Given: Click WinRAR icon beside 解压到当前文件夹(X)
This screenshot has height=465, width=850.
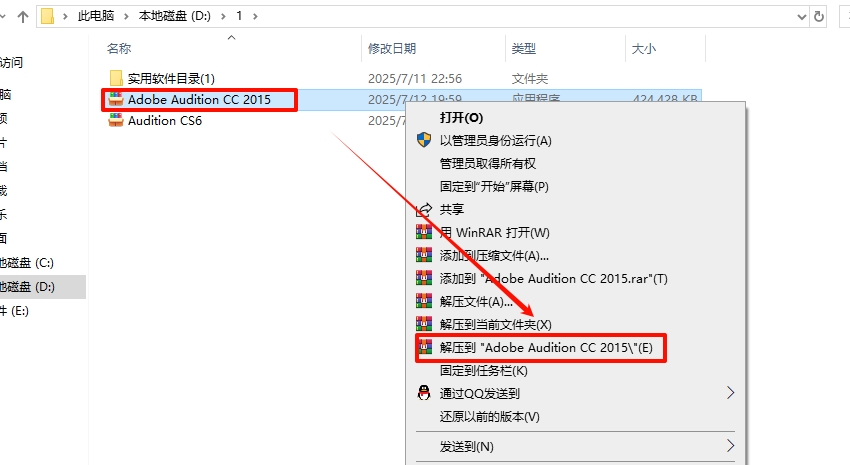Looking at the screenshot, I should pyautogui.click(x=424, y=324).
